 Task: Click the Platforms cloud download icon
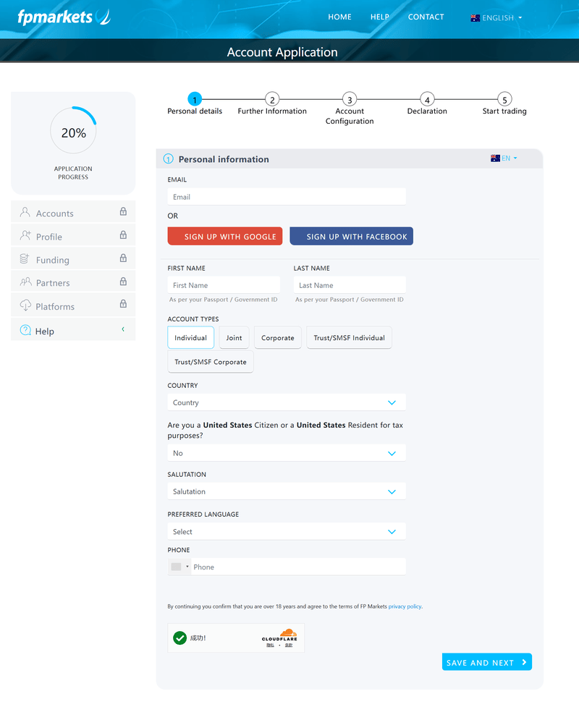(x=25, y=306)
